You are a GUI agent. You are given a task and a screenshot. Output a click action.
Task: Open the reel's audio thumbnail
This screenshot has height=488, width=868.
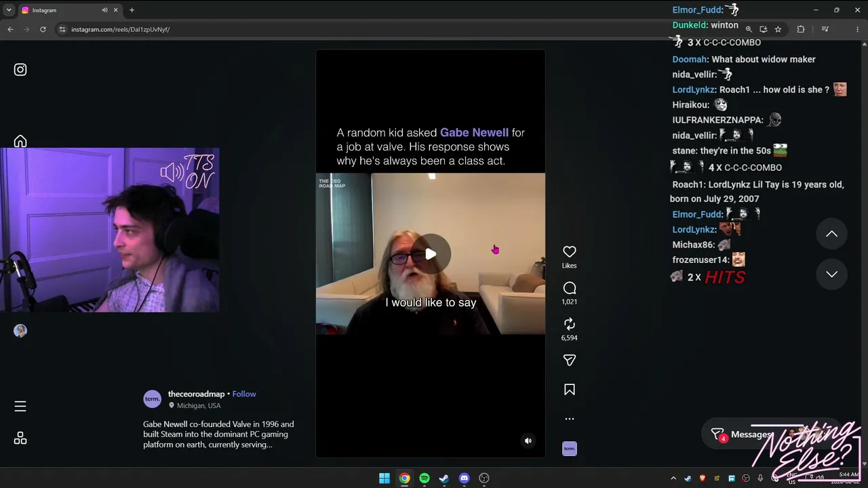tap(570, 449)
